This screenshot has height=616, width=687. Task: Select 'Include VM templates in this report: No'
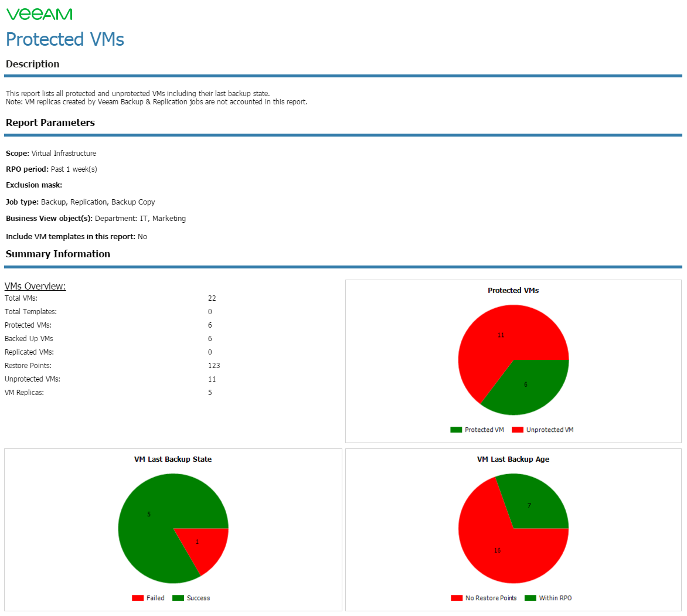(x=76, y=237)
